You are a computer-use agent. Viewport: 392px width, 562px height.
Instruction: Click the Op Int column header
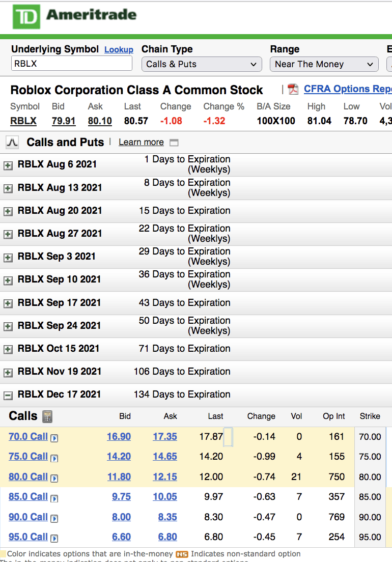coord(333,416)
